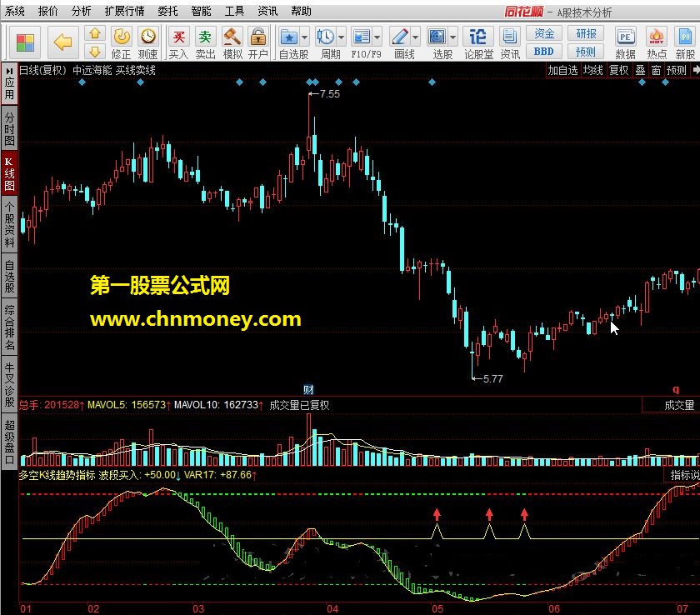The image size is (700, 615).
Task: Click the red q marker on chart
Action: 676,389
